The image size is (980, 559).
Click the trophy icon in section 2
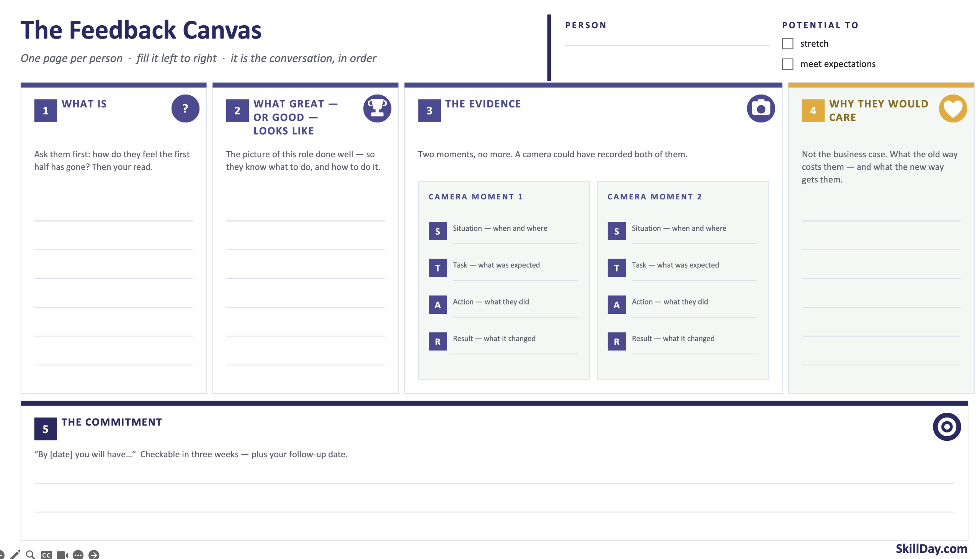coord(377,109)
